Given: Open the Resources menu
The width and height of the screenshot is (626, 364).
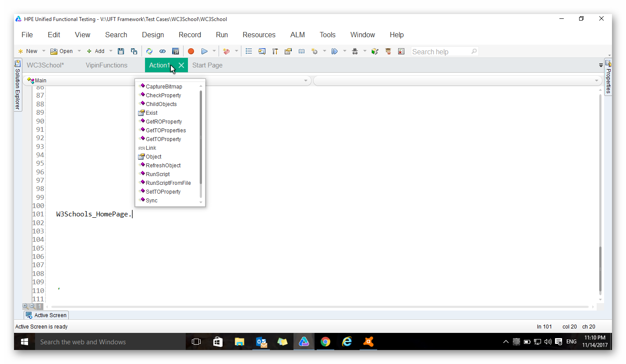Looking at the screenshot, I should click(x=259, y=35).
